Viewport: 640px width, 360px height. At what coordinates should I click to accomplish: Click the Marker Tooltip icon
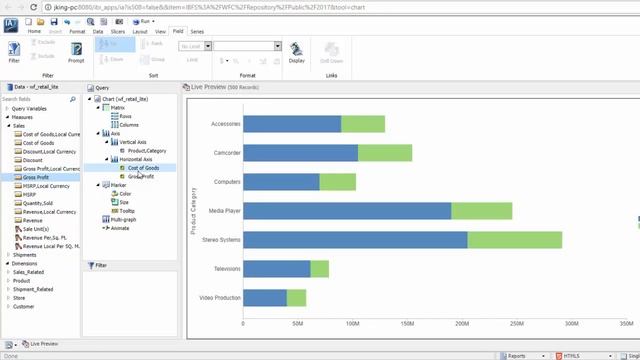[115, 211]
